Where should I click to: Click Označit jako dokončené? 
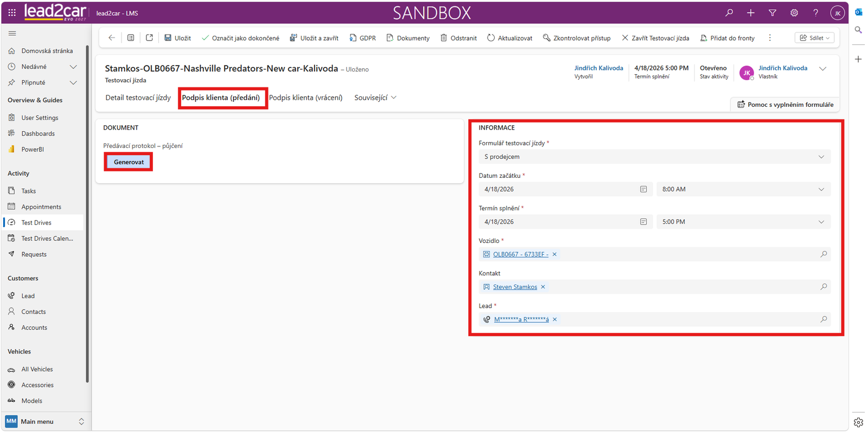pyautogui.click(x=240, y=38)
